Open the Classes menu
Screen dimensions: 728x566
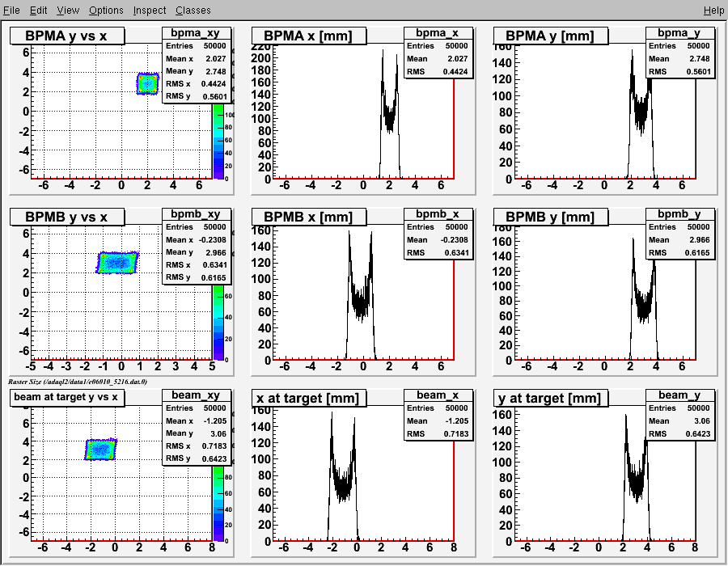pyautogui.click(x=193, y=11)
